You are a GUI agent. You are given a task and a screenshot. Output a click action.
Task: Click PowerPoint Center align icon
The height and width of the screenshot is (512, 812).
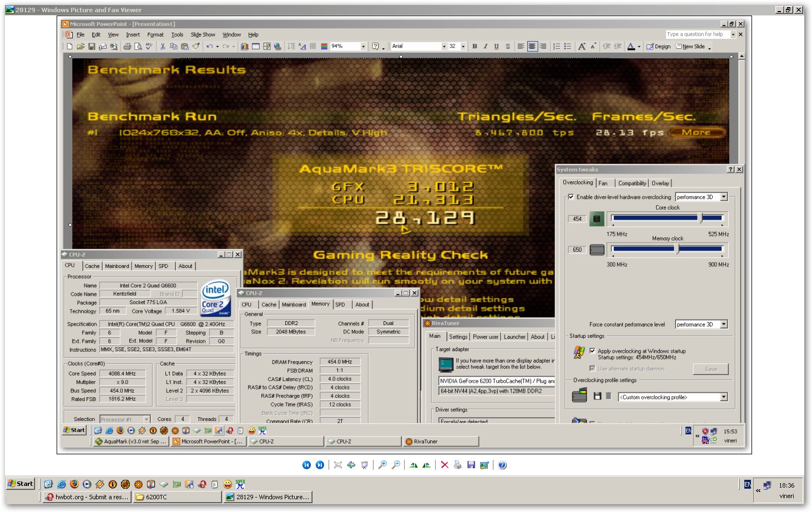click(x=532, y=47)
